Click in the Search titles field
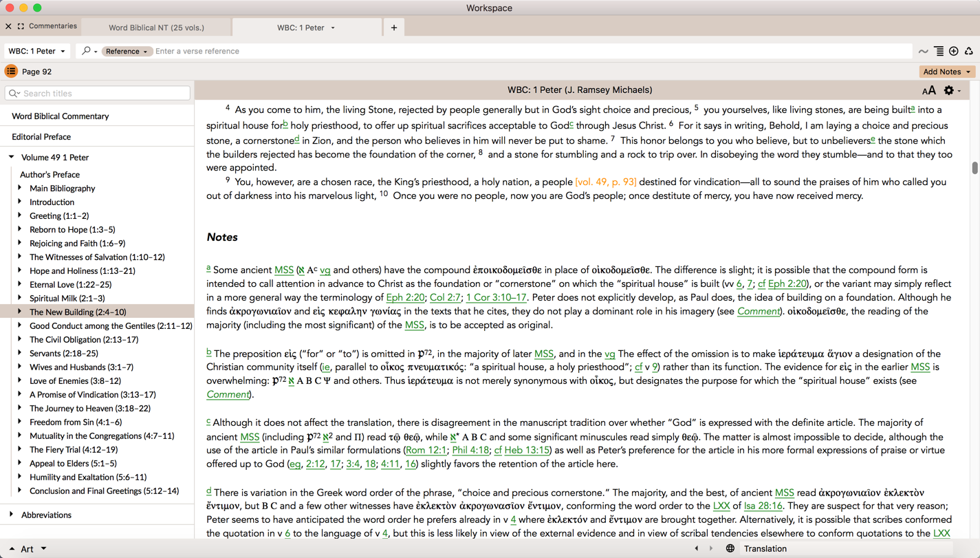This screenshot has width=980, height=558. click(98, 94)
